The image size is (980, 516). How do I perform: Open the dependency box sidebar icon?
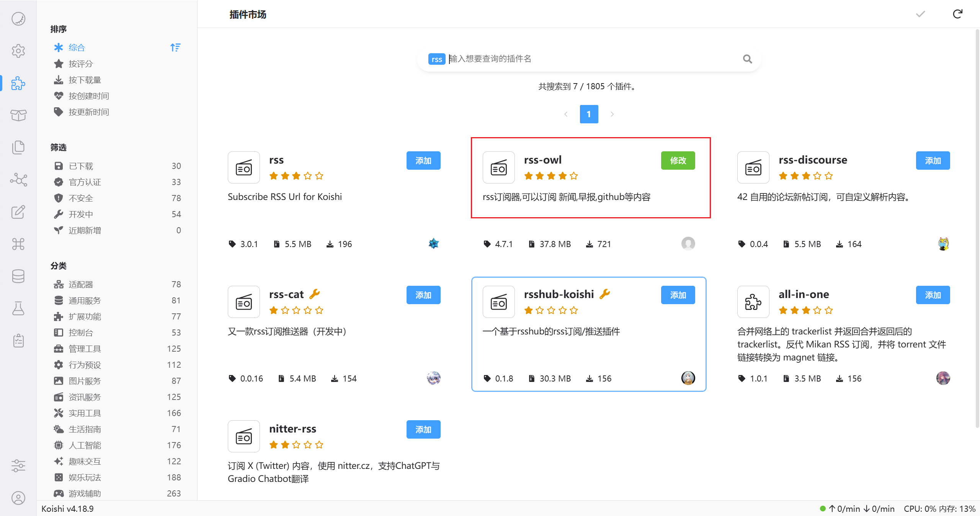(18, 115)
